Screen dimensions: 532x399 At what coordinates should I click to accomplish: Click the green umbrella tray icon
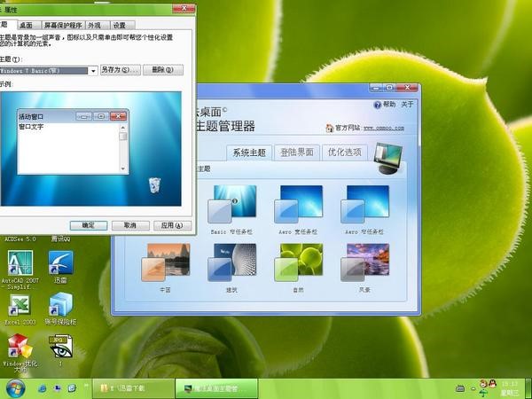[483, 393]
